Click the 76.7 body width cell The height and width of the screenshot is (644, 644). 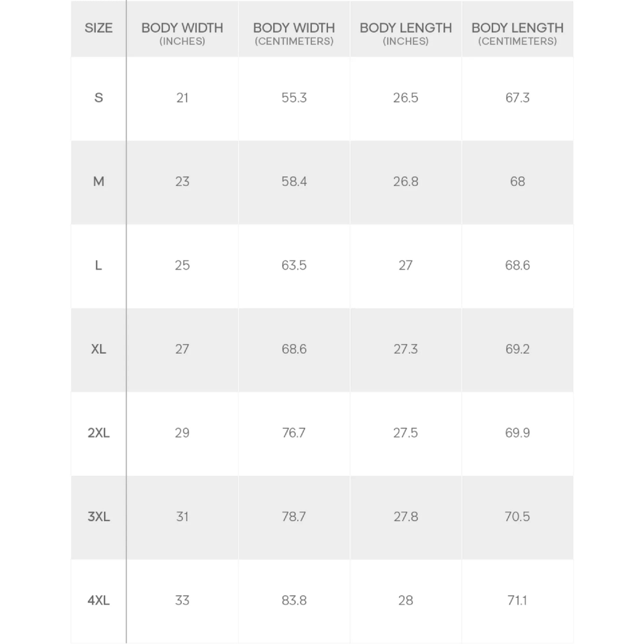[294, 433]
